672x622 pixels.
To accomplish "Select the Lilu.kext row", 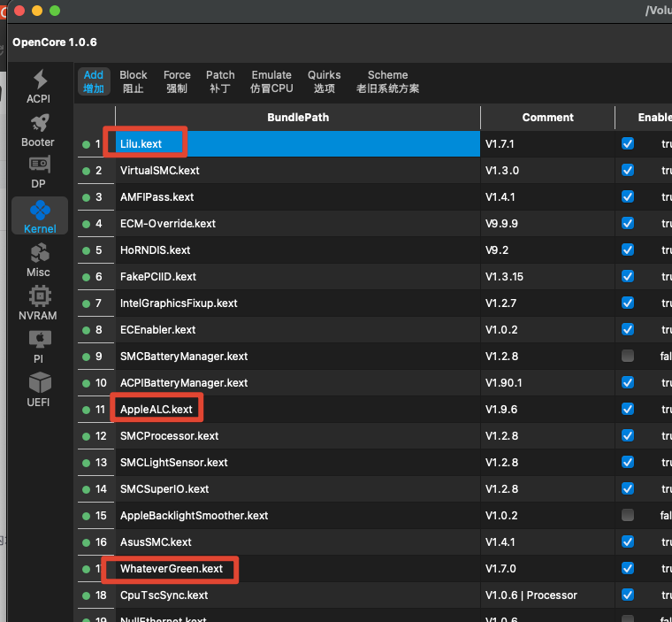I will [x=298, y=143].
